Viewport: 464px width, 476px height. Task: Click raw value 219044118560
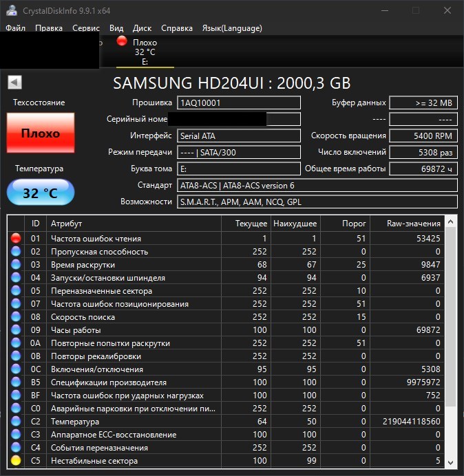[x=412, y=422]
